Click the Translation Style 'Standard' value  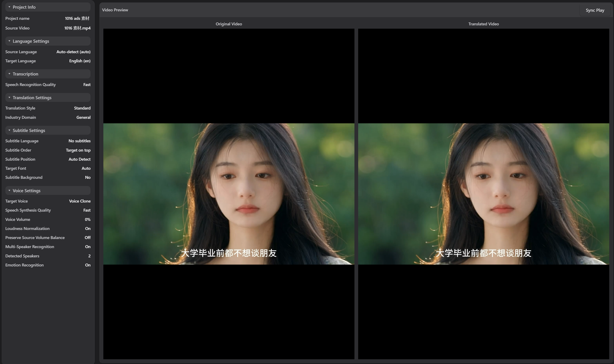tap(82, 108)
